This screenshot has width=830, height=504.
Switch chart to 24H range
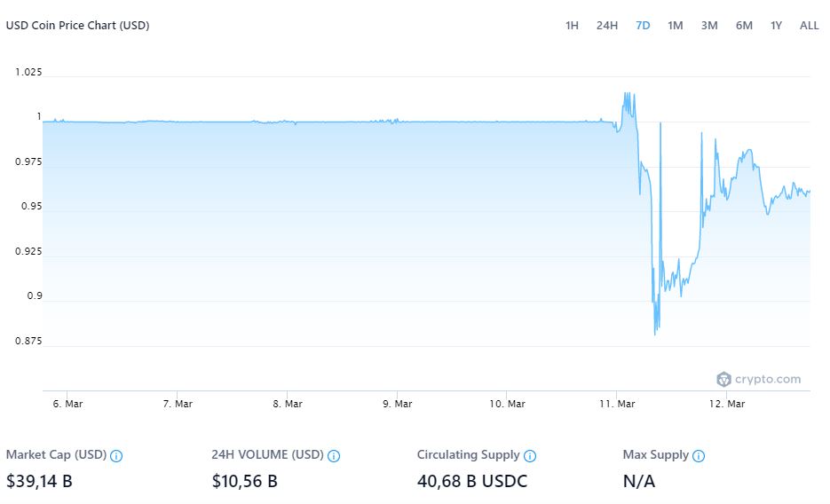(x=607, y=26)
